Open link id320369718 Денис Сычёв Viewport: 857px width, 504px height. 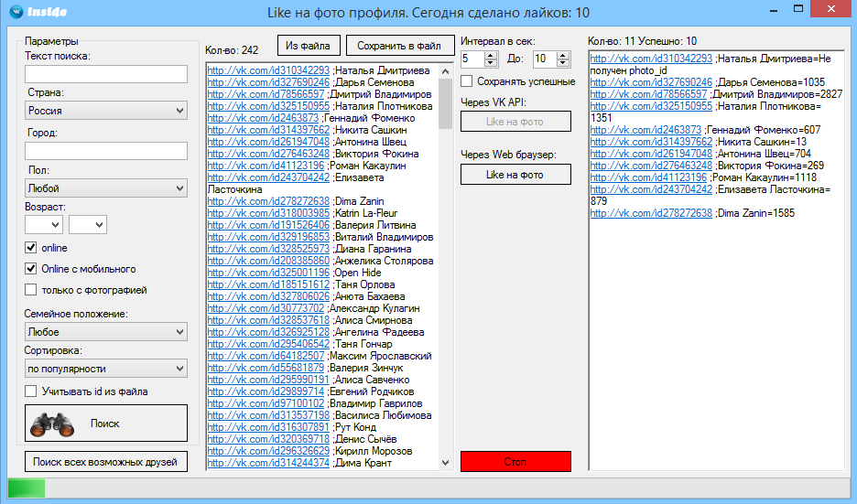(x=268, y=439)
